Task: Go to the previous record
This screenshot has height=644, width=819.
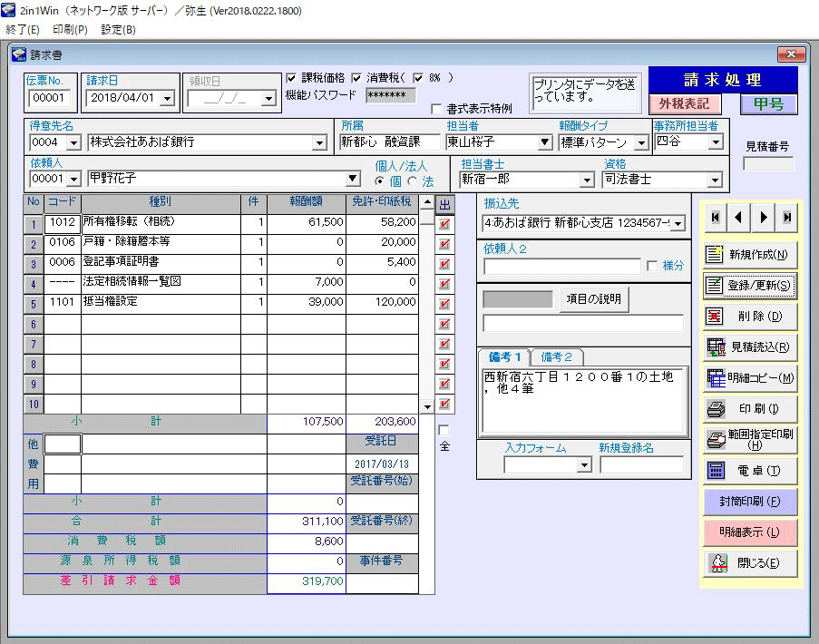Action: click(740, 218)
